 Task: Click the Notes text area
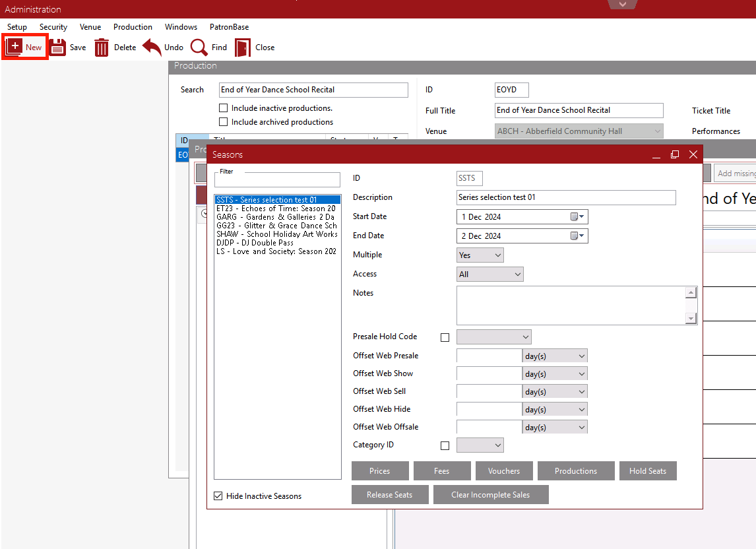571,306
